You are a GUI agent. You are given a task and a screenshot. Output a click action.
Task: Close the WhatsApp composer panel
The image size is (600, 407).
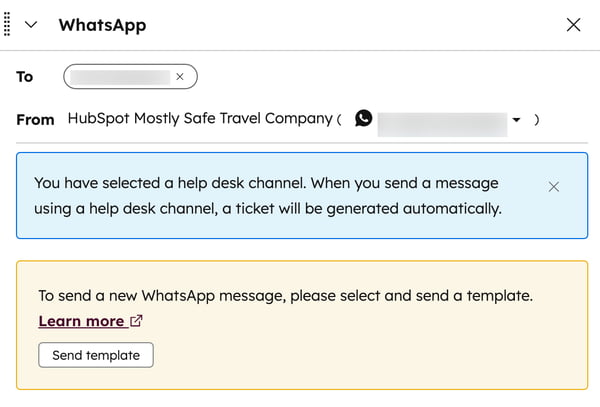pyautogui.click(x=573, y=25)
